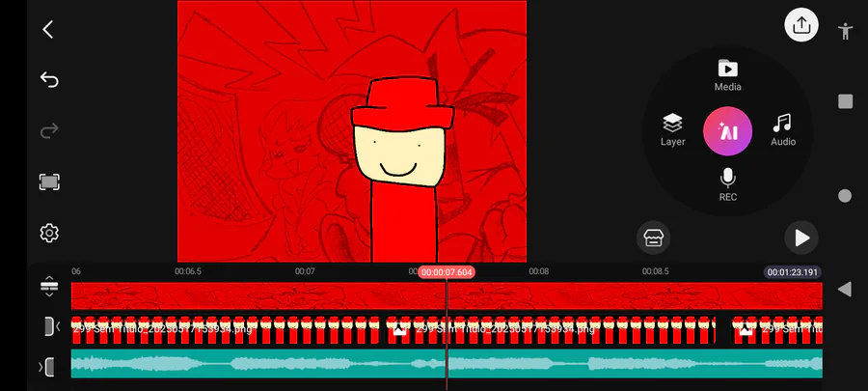Tap the 00:08 mark on the timeline ruler
The width and height of the screenshot is (868, 391).
pos(538,271)
